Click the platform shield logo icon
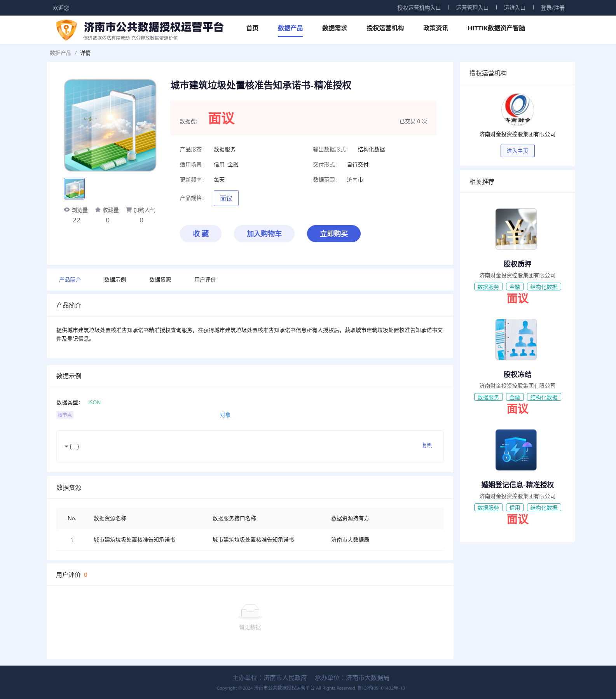The image size is (616, 699). (x=66, y=30)
